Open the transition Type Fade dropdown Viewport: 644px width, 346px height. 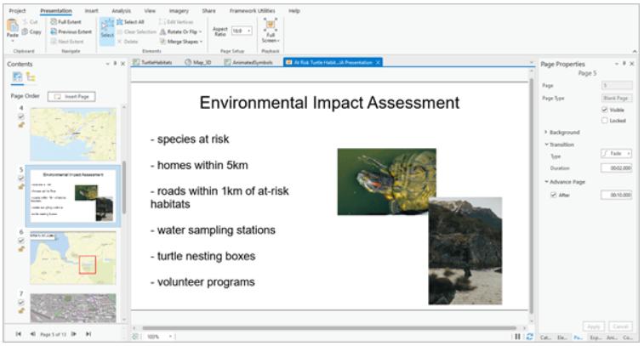pyautogui.click(x=617, y=154)
